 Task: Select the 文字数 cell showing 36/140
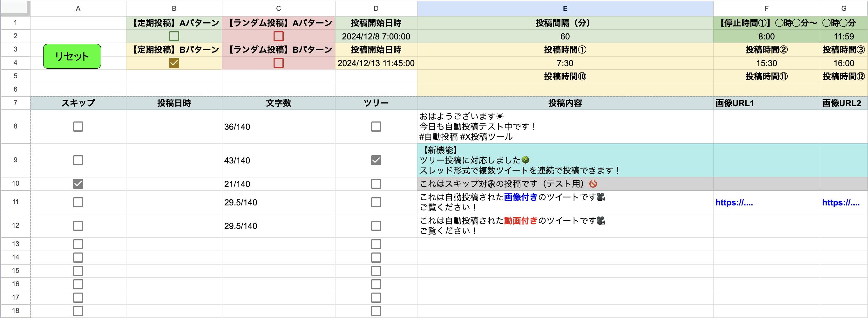coord(278,127)
